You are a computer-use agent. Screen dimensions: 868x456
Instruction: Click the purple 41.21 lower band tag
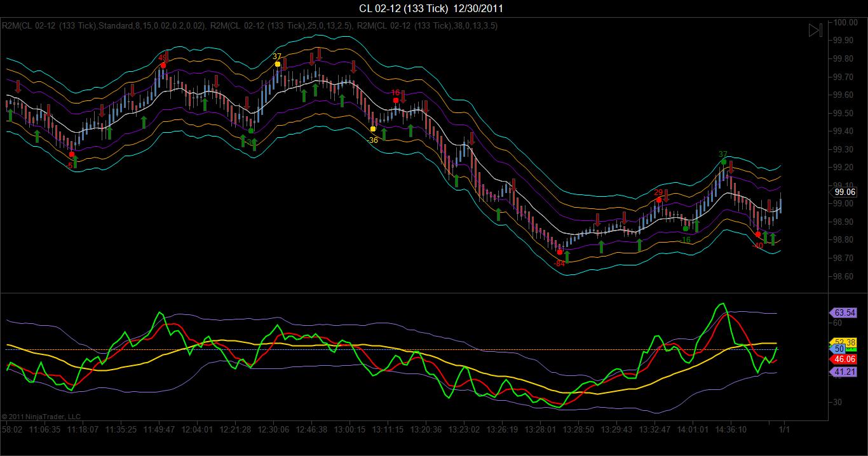[x=844, y=372]
